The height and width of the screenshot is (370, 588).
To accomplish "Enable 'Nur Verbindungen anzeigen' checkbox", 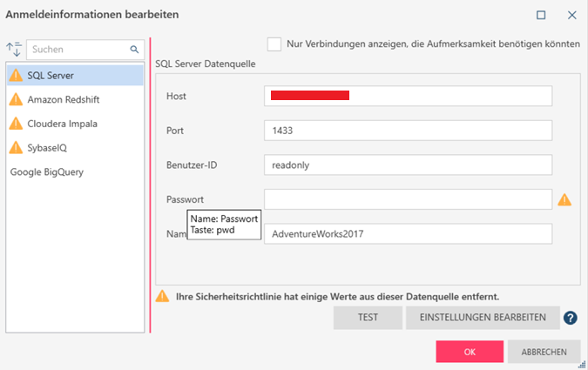I will [274, 44].
